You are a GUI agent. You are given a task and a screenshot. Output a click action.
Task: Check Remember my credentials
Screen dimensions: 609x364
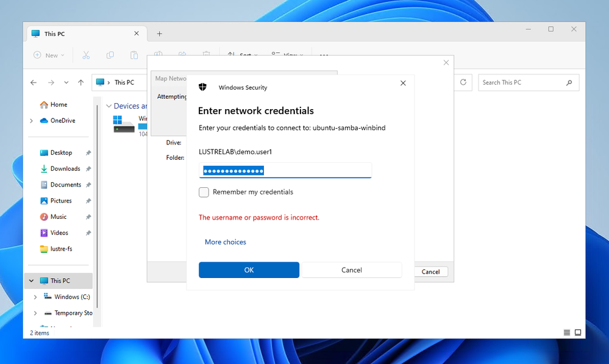click(x=204, y=192)
